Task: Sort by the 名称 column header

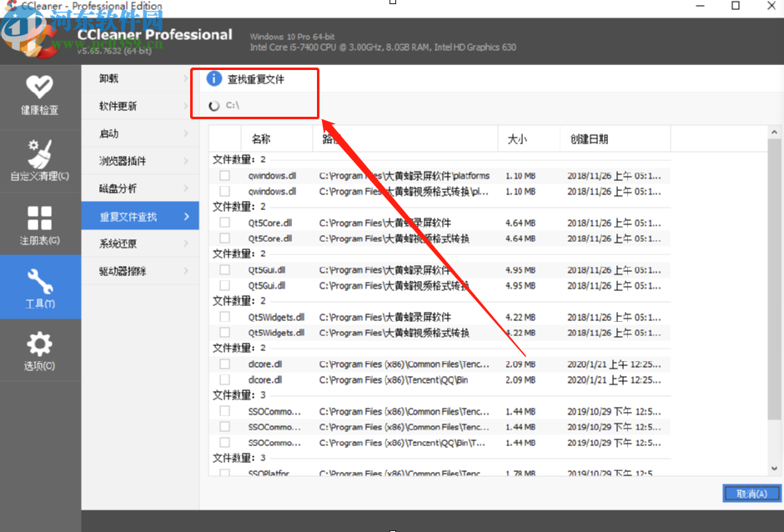Action: (x=277, y=138)
